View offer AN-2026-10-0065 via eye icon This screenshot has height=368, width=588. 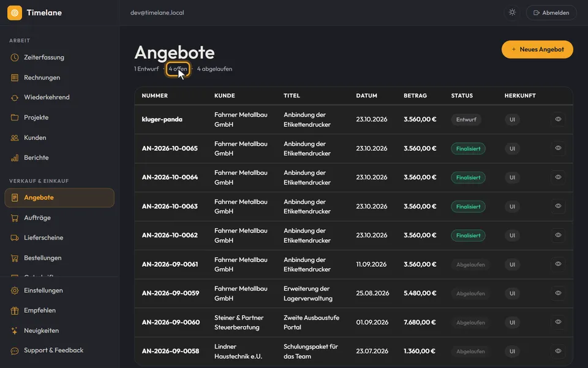[558, 148]
